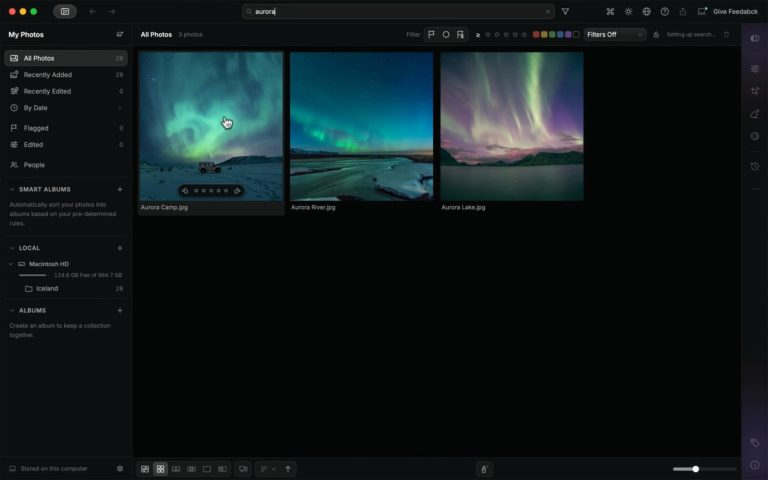Toggle the ascending sort arrow
Viewport: 768px width, 480px height.
288,469
